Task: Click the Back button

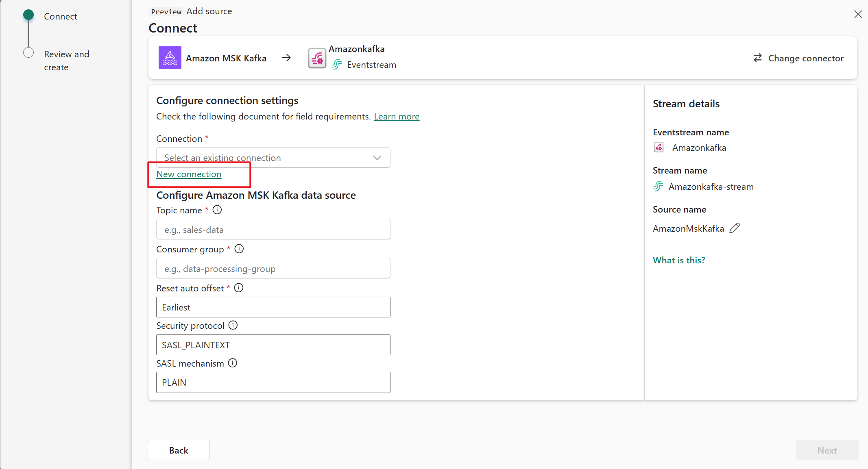Action: 178,450
